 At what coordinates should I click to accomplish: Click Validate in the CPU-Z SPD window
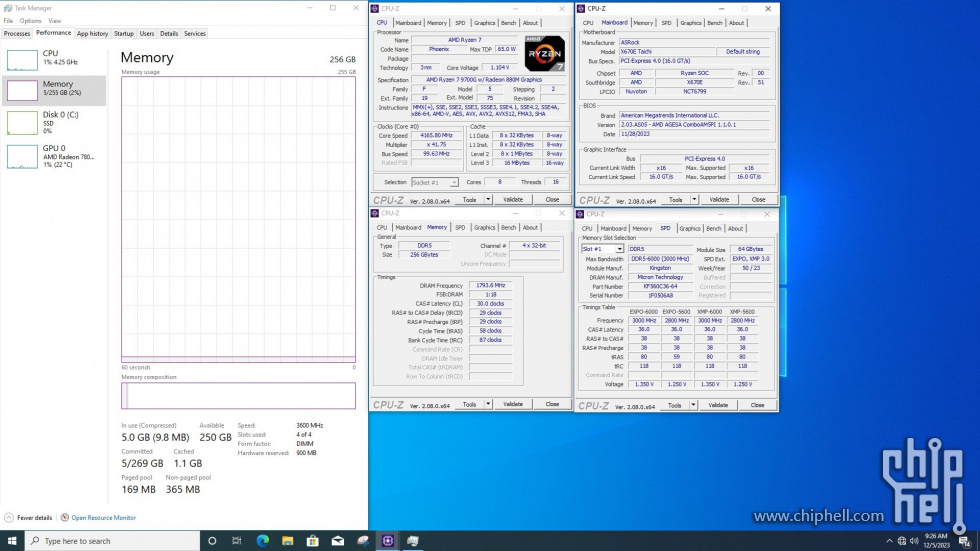718,405
